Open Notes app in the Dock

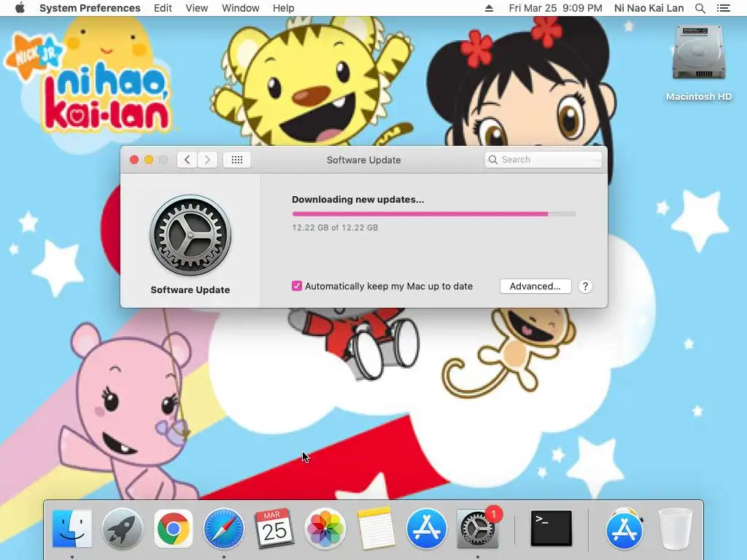[376, 529]
